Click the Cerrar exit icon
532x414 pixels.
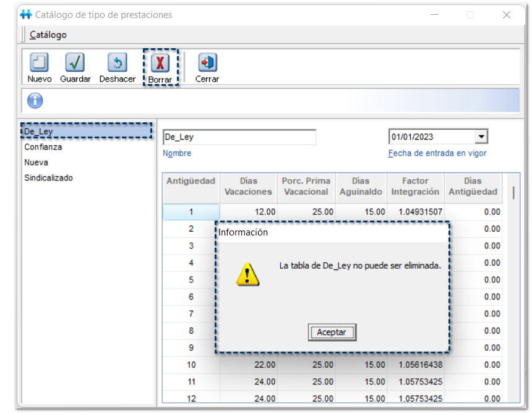(207, 63)
